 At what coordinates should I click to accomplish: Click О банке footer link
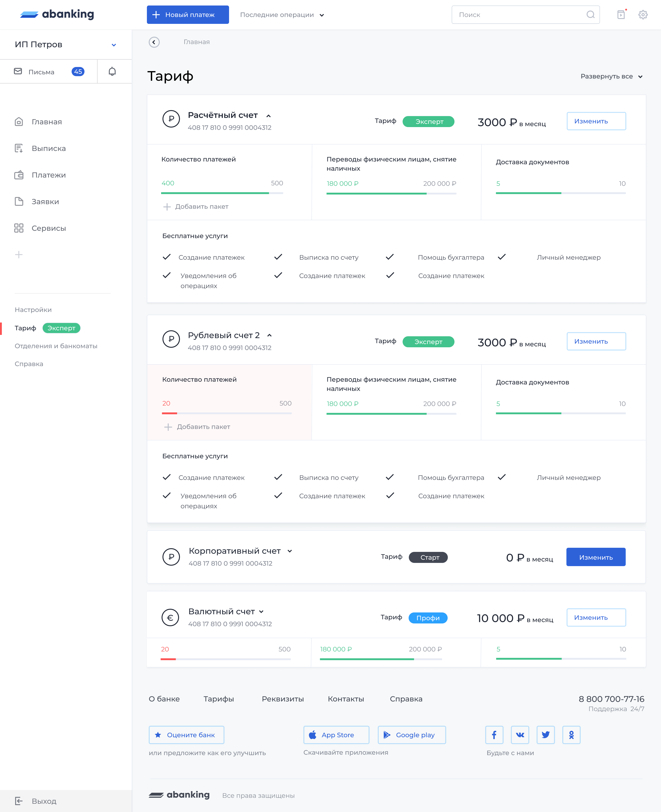click(x=164, y=699)
